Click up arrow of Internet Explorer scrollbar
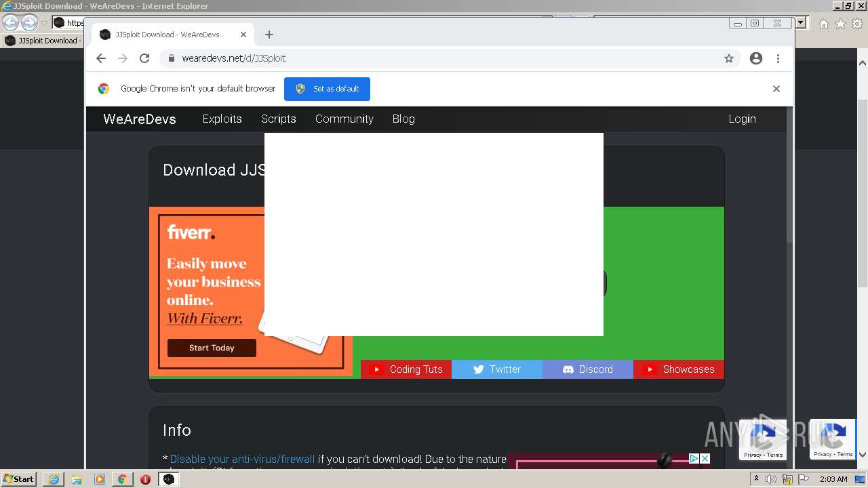 click(x=863, y=64)
